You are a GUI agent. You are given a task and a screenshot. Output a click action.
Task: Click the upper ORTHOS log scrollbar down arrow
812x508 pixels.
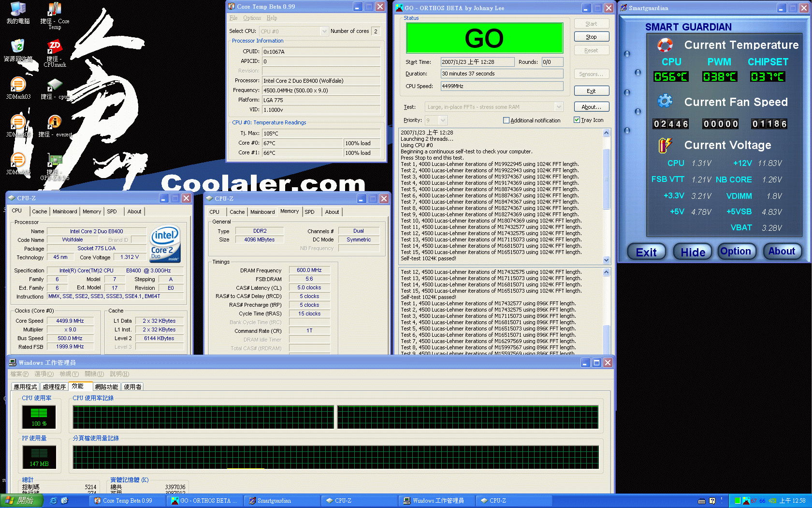click(x=607, y=260)
